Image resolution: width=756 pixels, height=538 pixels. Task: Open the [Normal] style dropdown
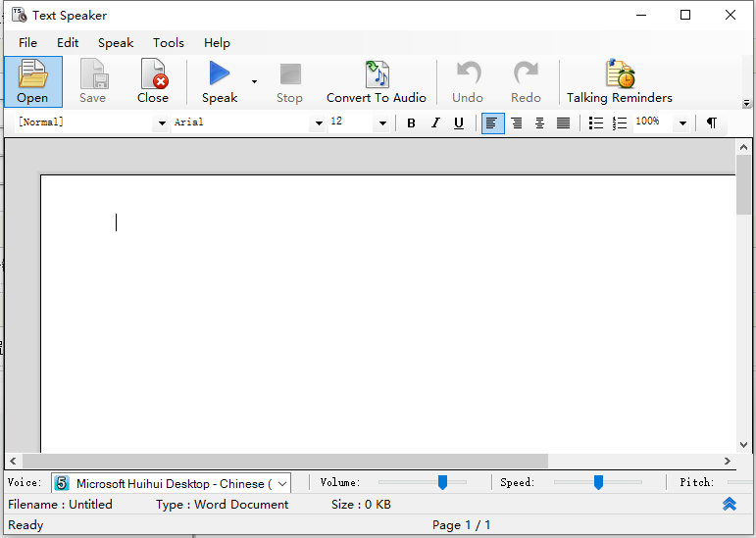pos(162,123)
